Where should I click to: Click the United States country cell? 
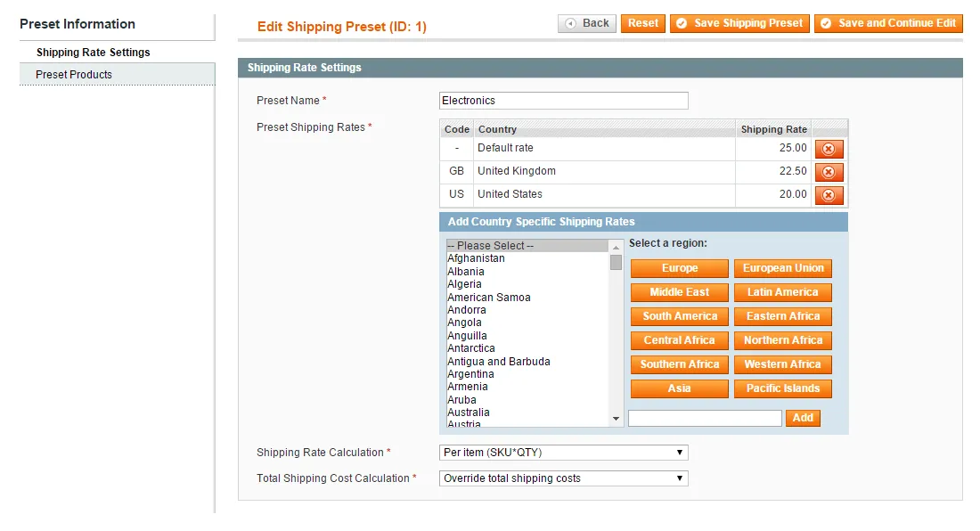(x=604, y=194)
